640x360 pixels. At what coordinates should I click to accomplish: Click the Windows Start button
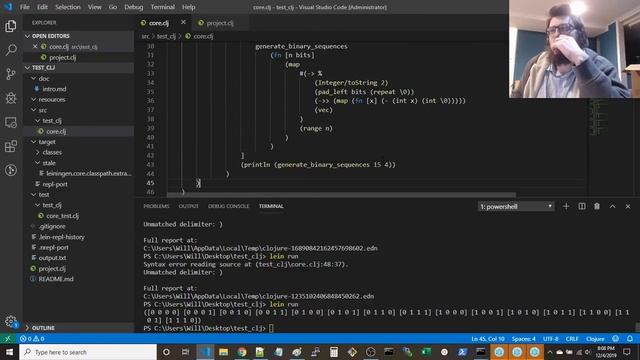(x=9, y=352)
